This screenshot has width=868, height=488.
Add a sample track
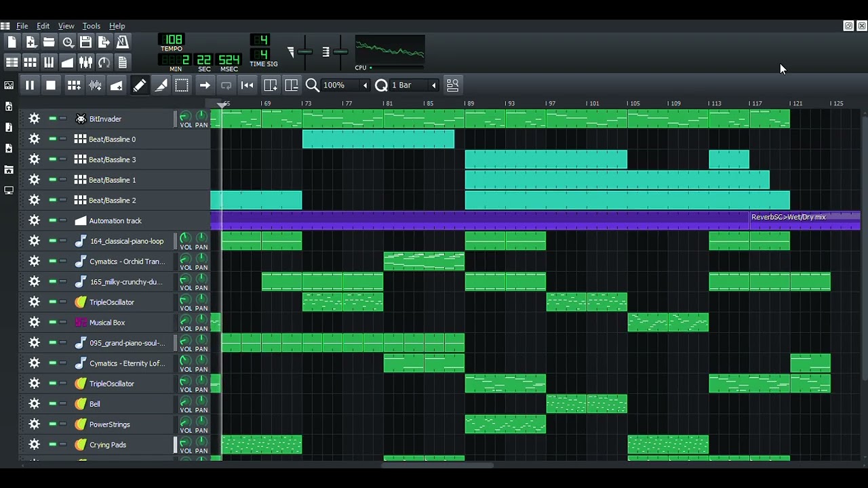click(95, 85)
